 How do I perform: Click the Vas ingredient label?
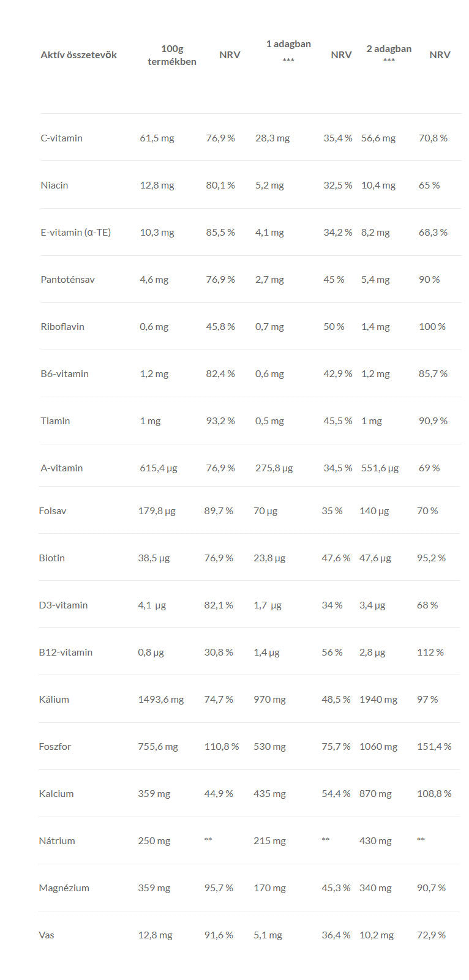click(x=47, y=935)
